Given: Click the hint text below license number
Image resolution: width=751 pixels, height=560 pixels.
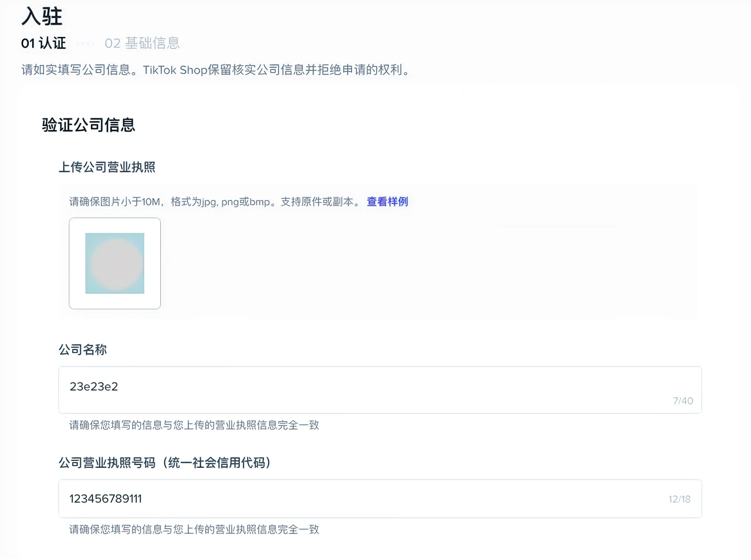Looking at the screenshot, I should [194, 530].
